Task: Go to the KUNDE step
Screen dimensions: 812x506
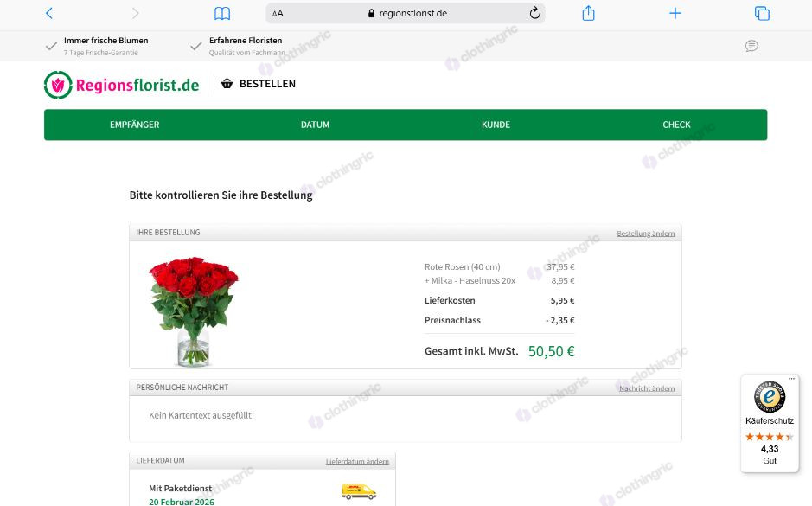Action: coord(496,125)
